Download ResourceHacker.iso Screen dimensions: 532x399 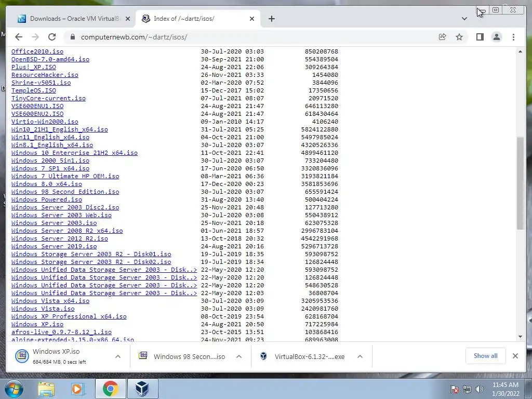(x=45, y=75)
